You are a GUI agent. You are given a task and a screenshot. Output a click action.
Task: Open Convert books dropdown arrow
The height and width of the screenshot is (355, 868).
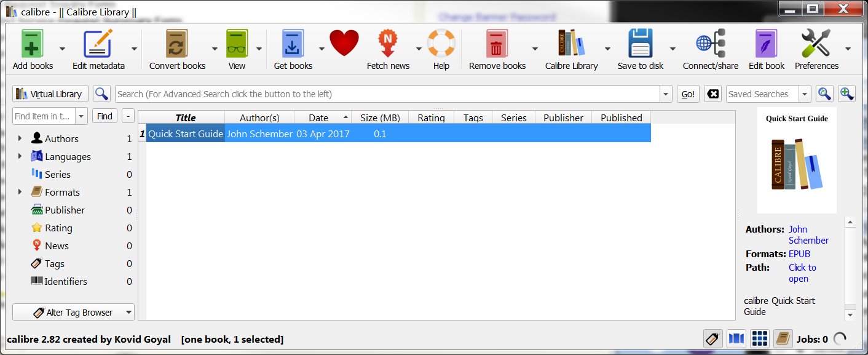(x=215, y=49)
